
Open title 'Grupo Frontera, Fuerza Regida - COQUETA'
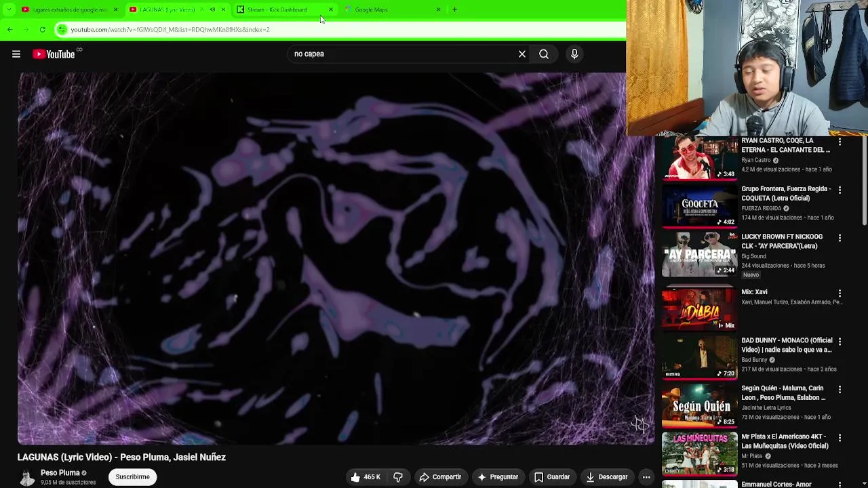point(786,194)
